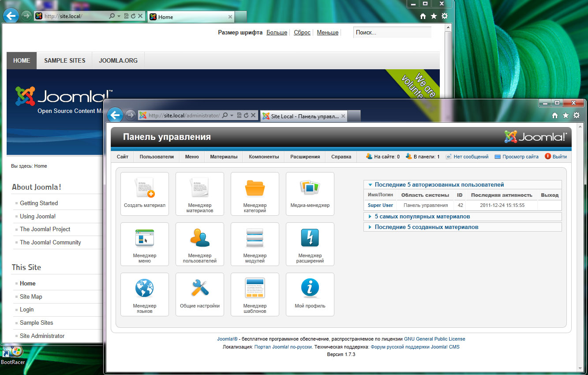Screen dimensions: 588x375
Task: Click the Поиск... search field
Action: (392, 32)
